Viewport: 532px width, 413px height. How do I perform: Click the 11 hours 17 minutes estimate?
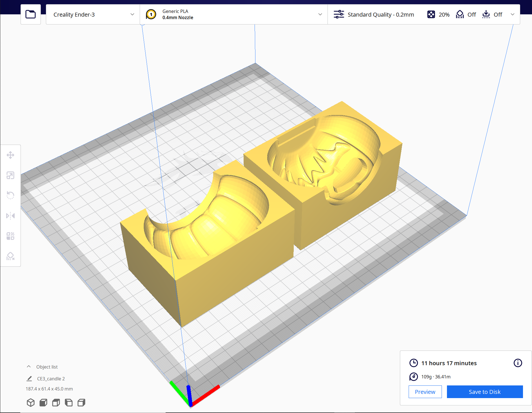coord(449,363)
